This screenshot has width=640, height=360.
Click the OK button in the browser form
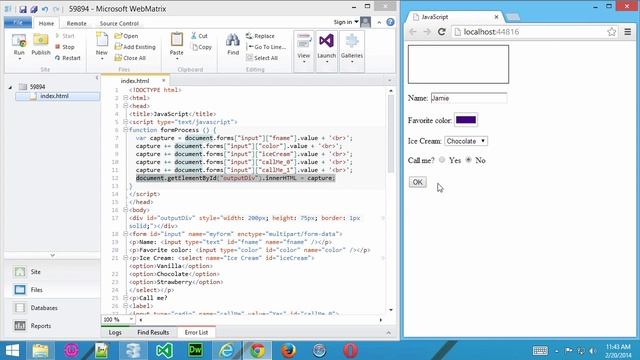418,182
